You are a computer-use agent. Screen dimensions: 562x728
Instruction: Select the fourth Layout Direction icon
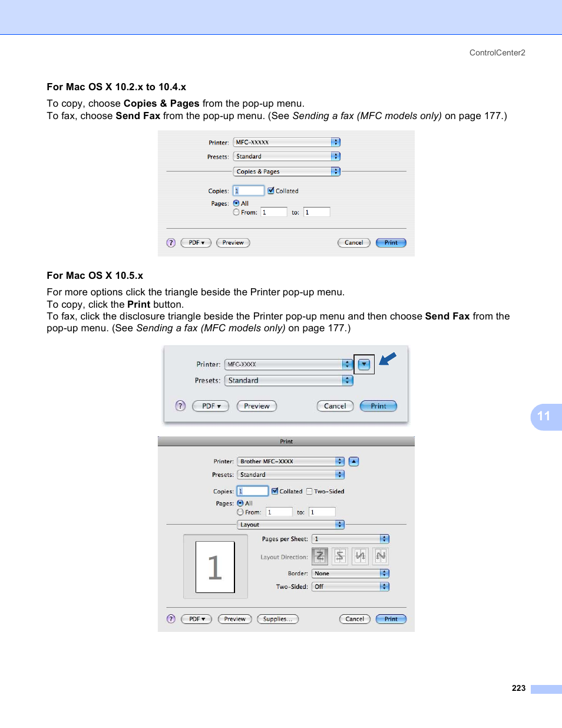click(x=381, y=556)
